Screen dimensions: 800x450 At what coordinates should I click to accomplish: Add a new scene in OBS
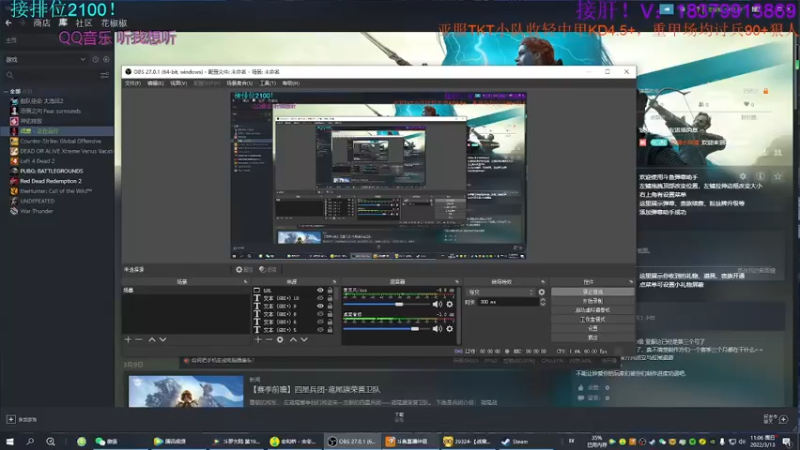click(128, 339)
